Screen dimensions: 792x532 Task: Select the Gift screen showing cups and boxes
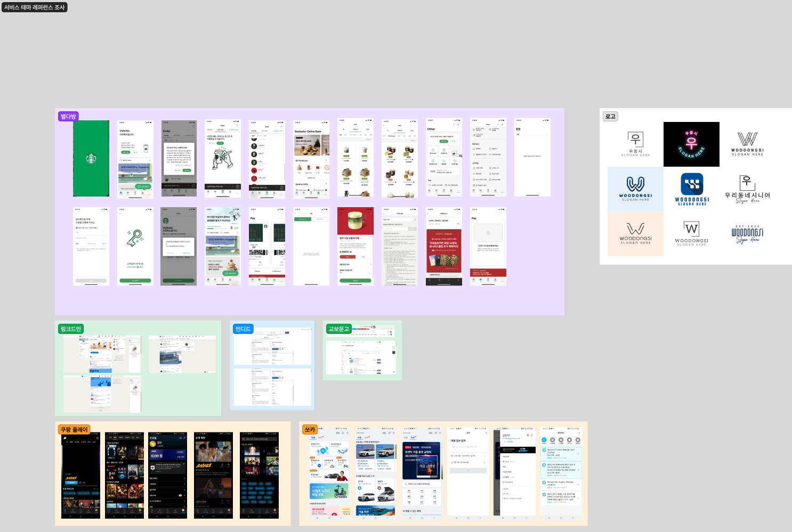[355, 158]
